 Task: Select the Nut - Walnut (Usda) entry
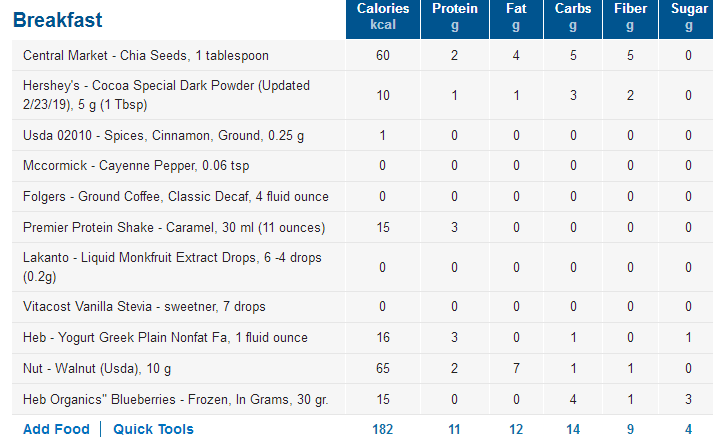click(97, 368)
